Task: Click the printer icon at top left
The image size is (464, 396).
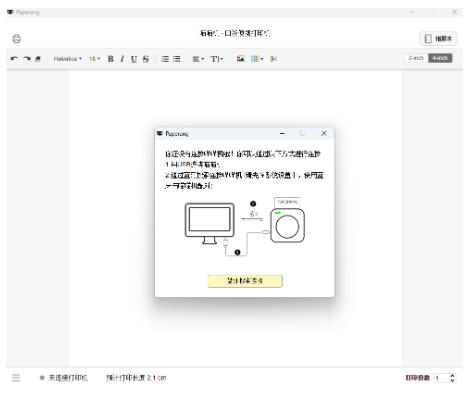Action: pos(16,39)
